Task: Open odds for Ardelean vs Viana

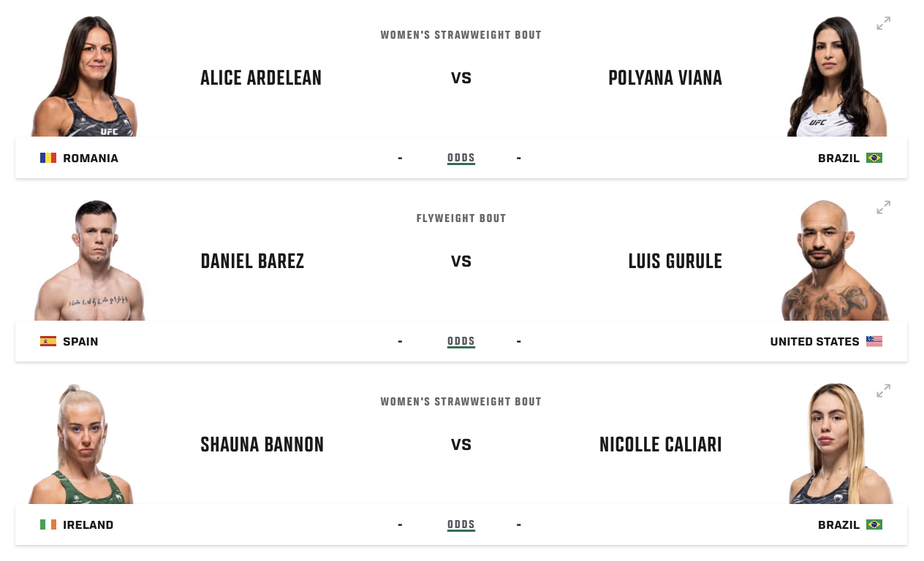Action: pyautogui.click(x=461, y=158)
